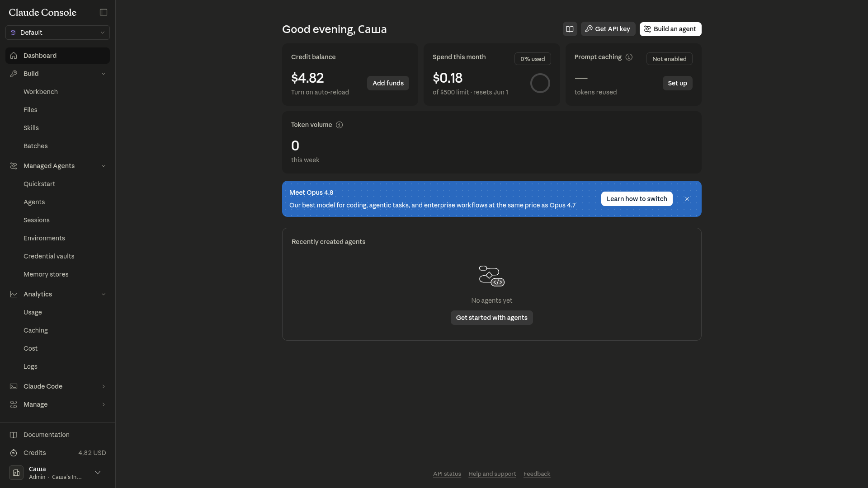Open the Logs page

(57, 366)
